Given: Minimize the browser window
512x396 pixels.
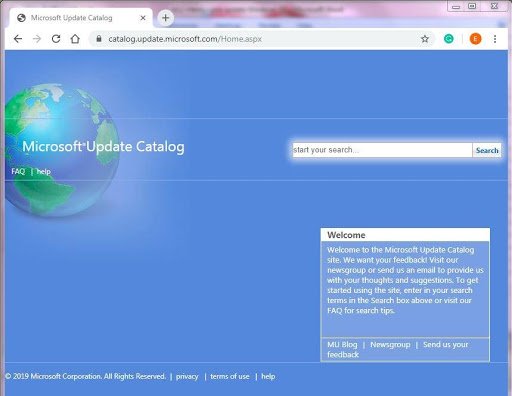Looking at the screenshot, I should click(456, 6).
